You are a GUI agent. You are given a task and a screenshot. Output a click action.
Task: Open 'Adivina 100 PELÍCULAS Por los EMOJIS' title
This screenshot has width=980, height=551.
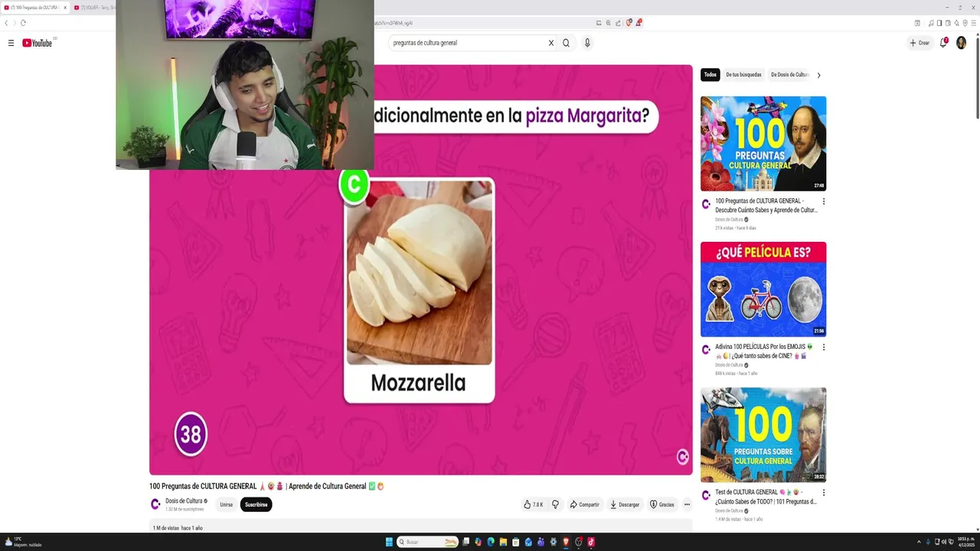coord(764,351)
